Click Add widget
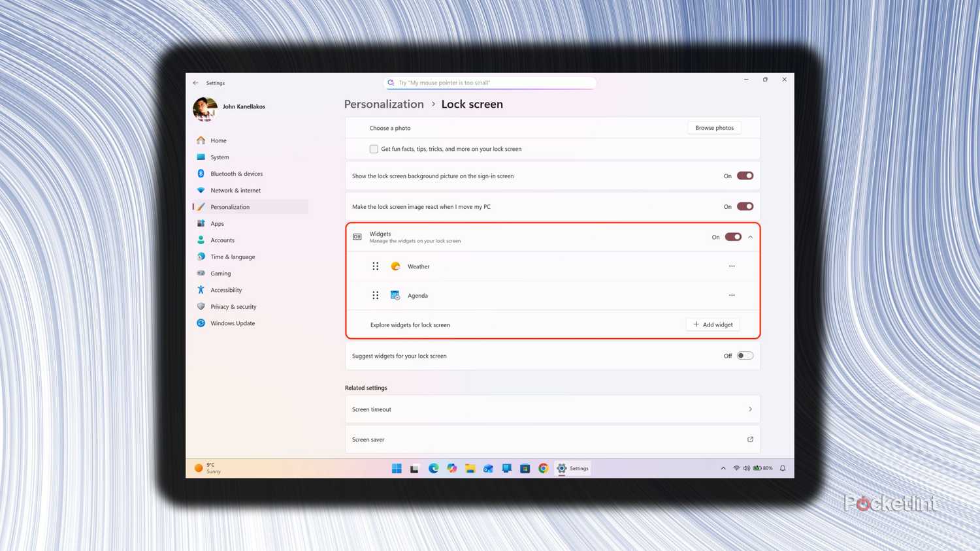 [x=712, y=324]
